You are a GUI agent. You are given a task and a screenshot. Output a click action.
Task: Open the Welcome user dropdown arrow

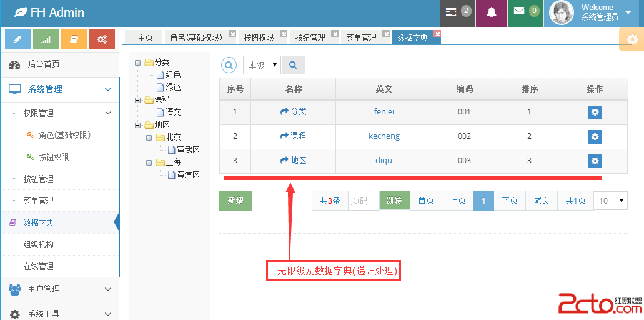tap(628, 12)
